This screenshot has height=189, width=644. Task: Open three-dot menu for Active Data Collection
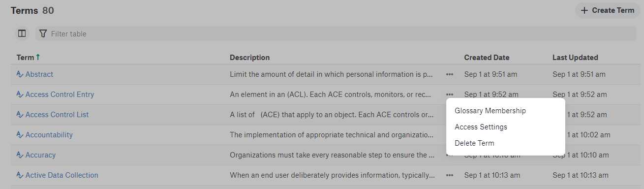point(450,175)
